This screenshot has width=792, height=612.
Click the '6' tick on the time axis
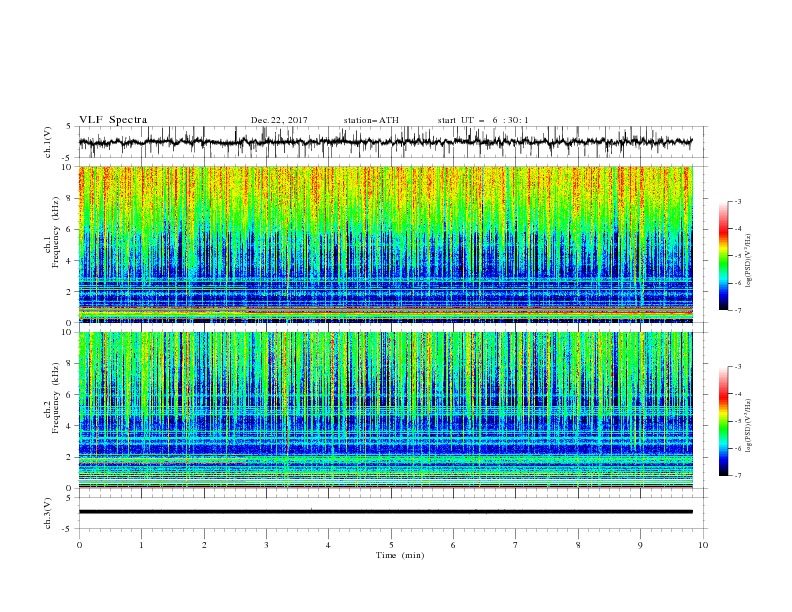point(453,545)
